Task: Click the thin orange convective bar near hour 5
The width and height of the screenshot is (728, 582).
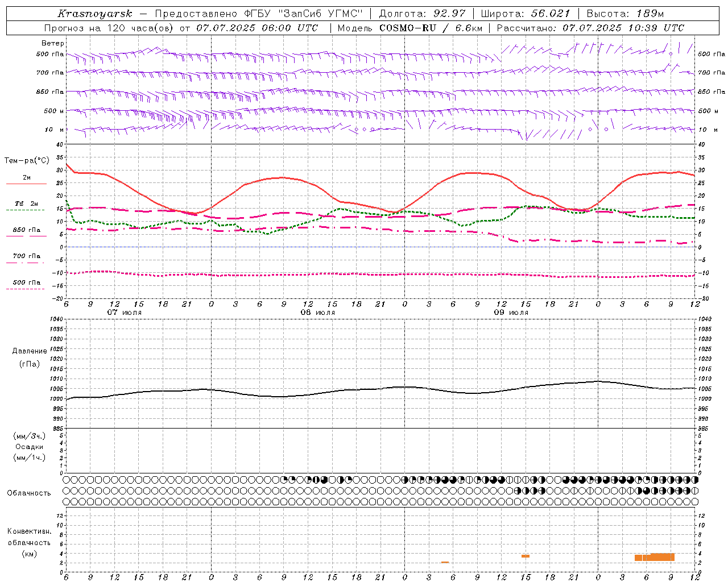Action: coord(445,562)
